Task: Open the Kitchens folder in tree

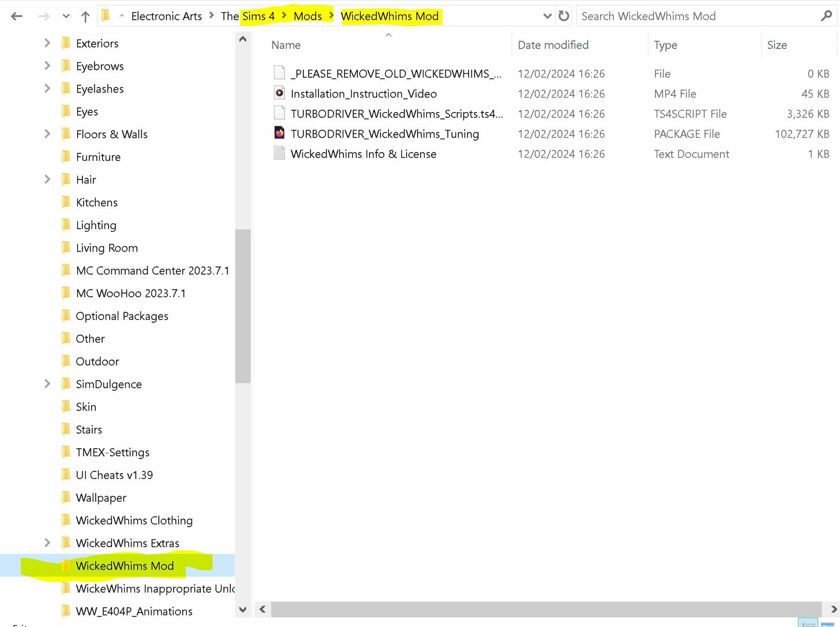Action: [97, 202]
